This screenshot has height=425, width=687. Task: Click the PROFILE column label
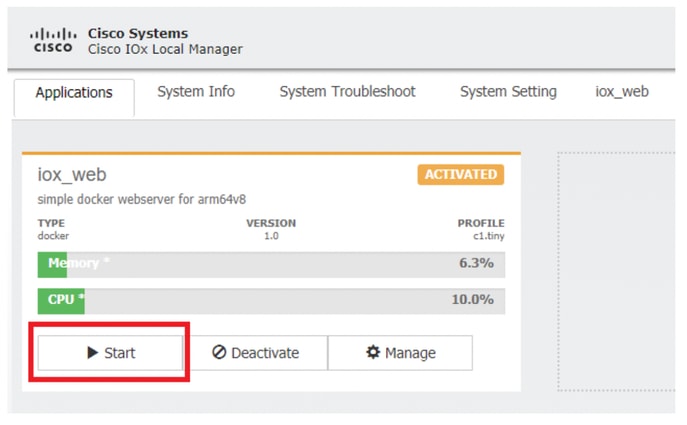point(481,223)
